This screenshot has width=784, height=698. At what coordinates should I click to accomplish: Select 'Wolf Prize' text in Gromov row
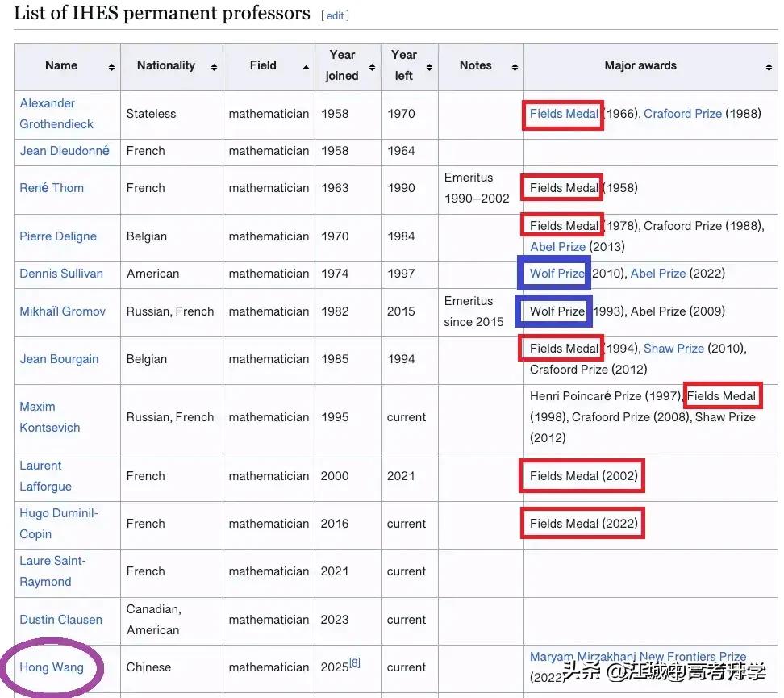(x=557, y=311)
